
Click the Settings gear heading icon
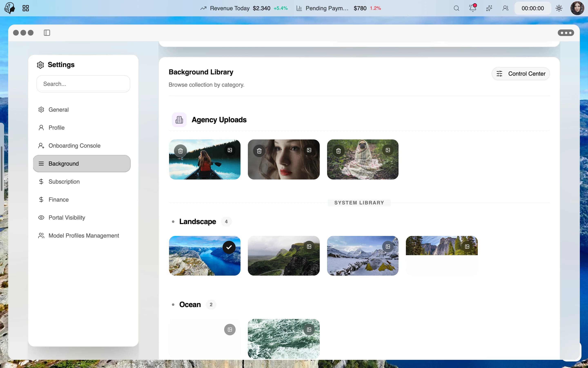tap(40, 65)
